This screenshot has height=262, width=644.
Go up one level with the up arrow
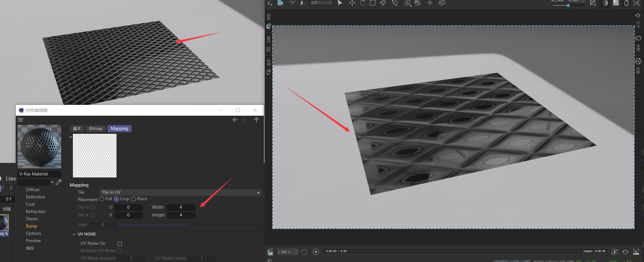pos(256,120)
